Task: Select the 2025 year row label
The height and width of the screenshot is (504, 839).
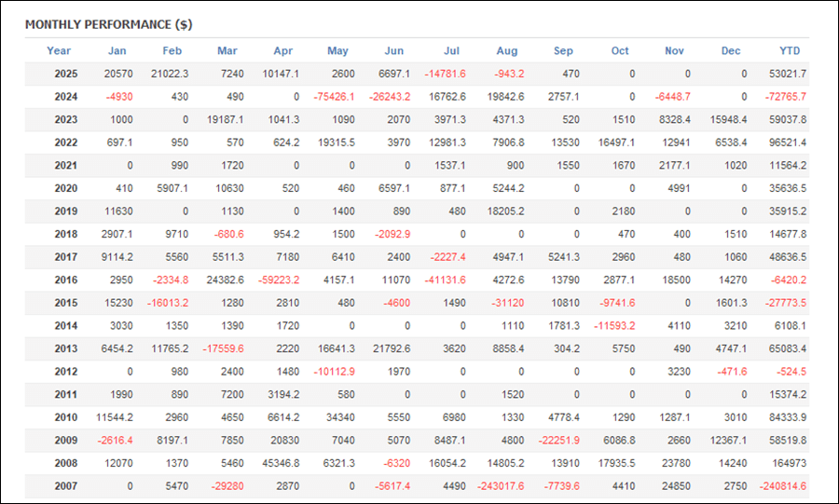Action: coord(66,74)
